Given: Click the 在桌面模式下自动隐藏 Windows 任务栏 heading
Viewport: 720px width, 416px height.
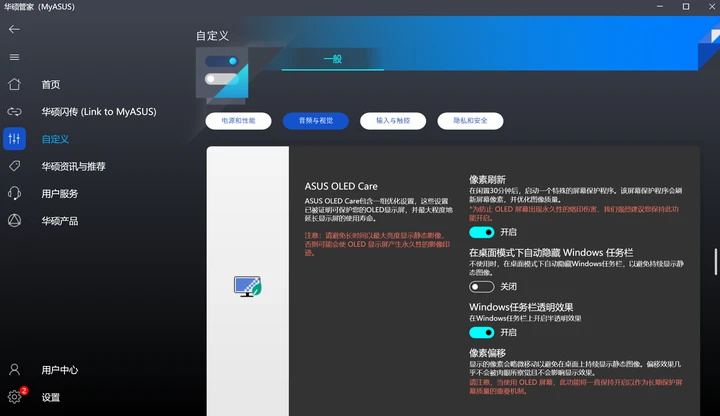Looking at the screenshot, I should pos(551,253).
